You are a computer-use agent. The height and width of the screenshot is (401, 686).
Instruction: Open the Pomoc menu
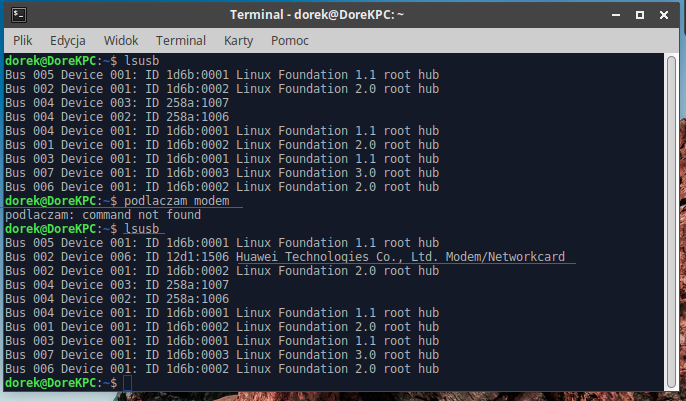click(x=289, y=41)
